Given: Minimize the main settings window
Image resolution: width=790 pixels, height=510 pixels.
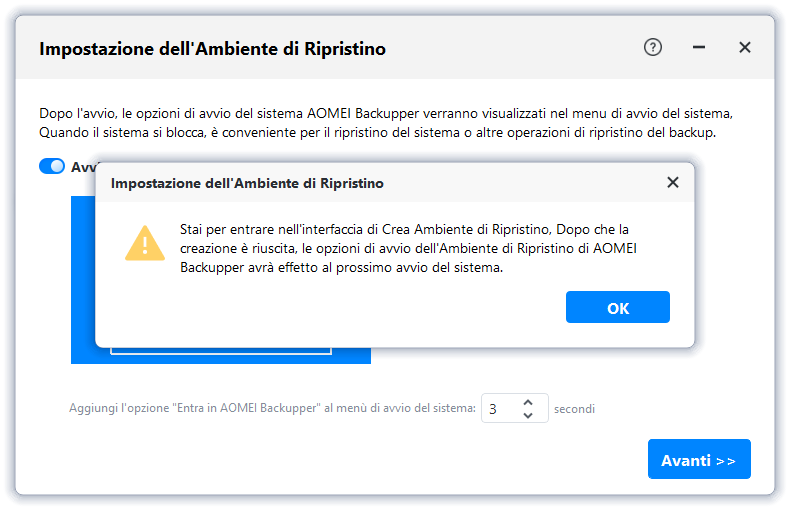Looking at the screenshot, I should point(699,47).
